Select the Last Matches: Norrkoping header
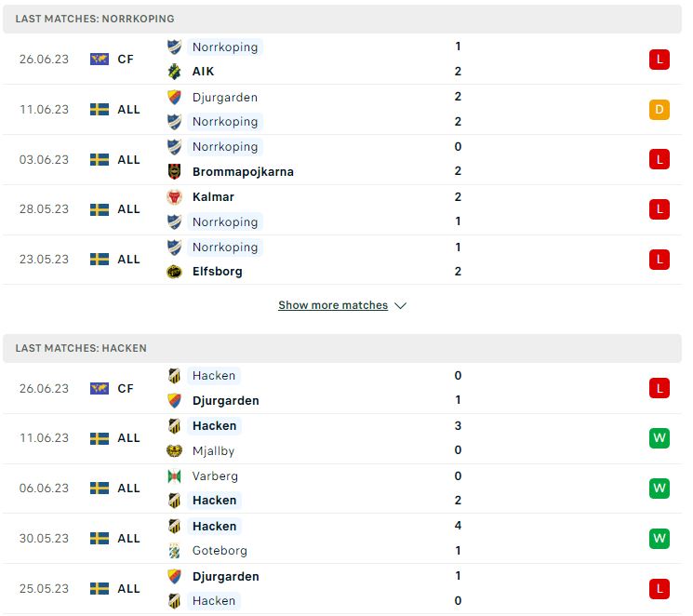The image size is (693, 616). point(342,19)
